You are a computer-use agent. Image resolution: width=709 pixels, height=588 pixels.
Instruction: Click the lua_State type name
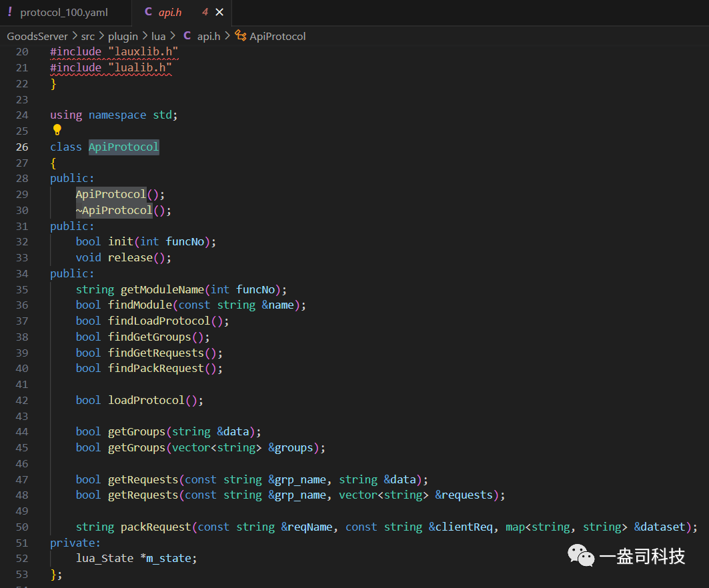click(105, 559)
